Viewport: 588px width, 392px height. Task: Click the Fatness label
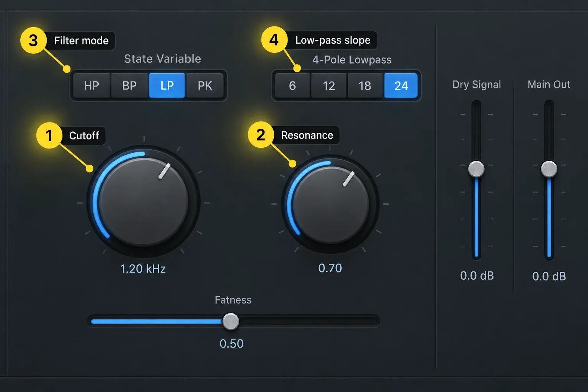coord(233,300)
